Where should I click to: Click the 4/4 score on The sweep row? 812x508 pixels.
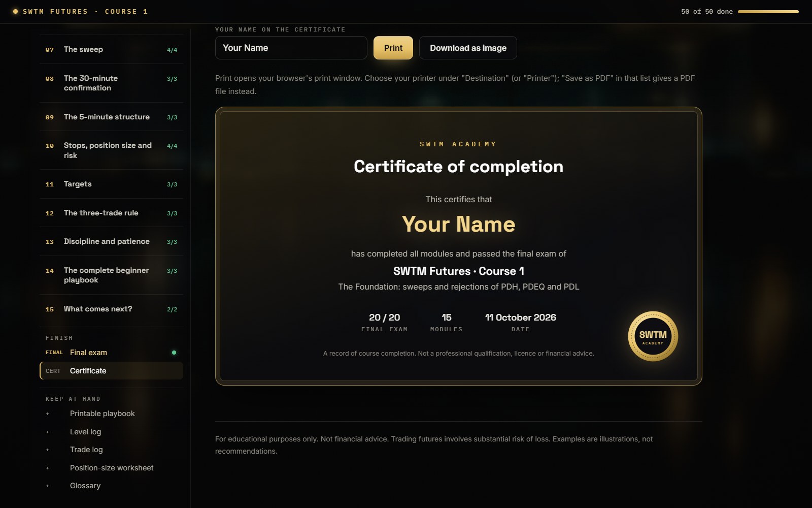(x=172, y=50)
